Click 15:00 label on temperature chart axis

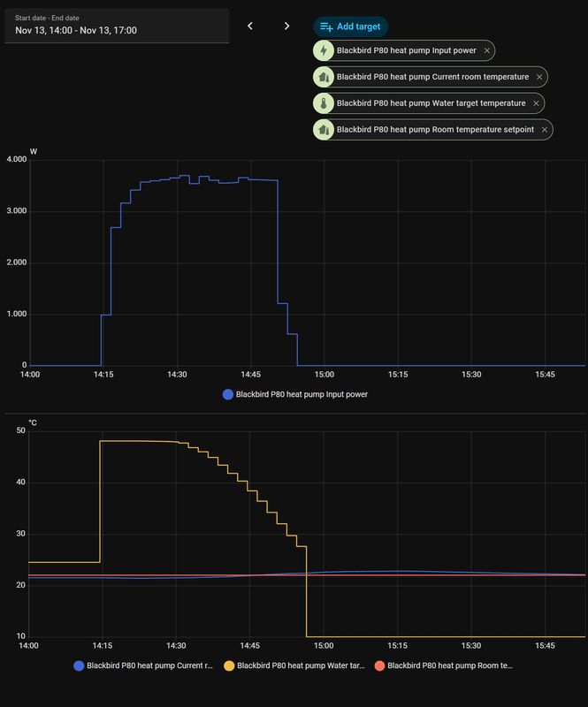(x=324, y=646)
